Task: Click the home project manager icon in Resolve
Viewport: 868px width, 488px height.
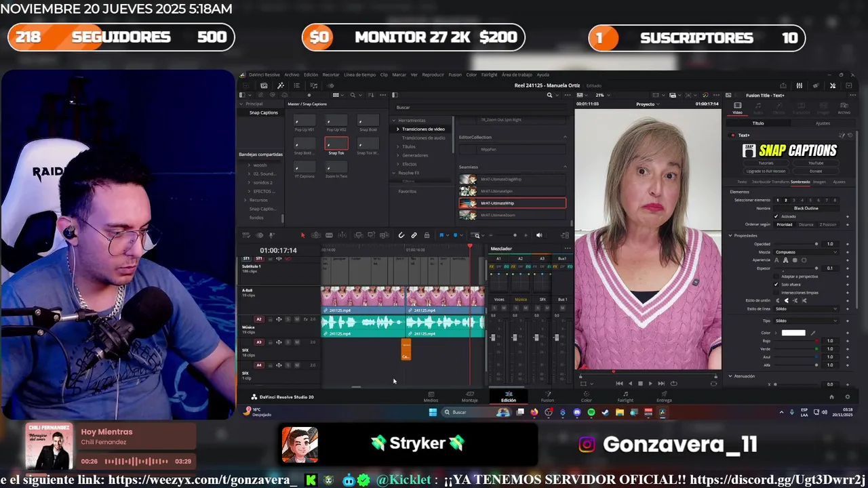Action: pos(832,397)
